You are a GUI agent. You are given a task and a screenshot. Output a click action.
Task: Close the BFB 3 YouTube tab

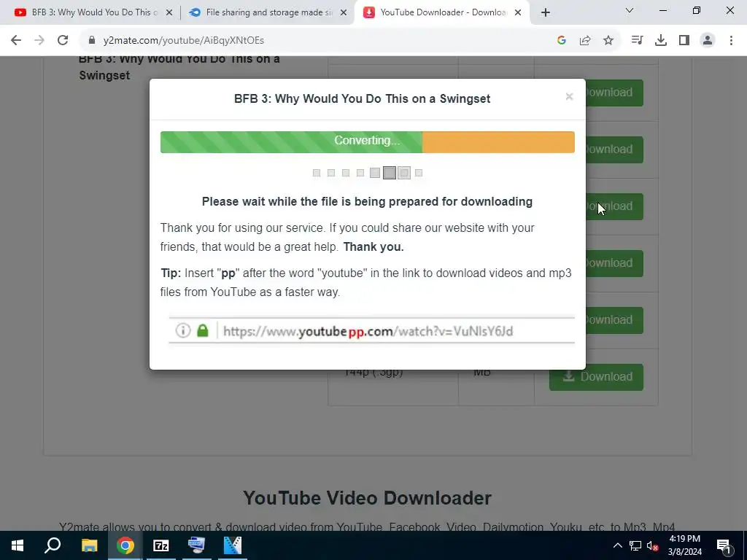tap(169, 12)
